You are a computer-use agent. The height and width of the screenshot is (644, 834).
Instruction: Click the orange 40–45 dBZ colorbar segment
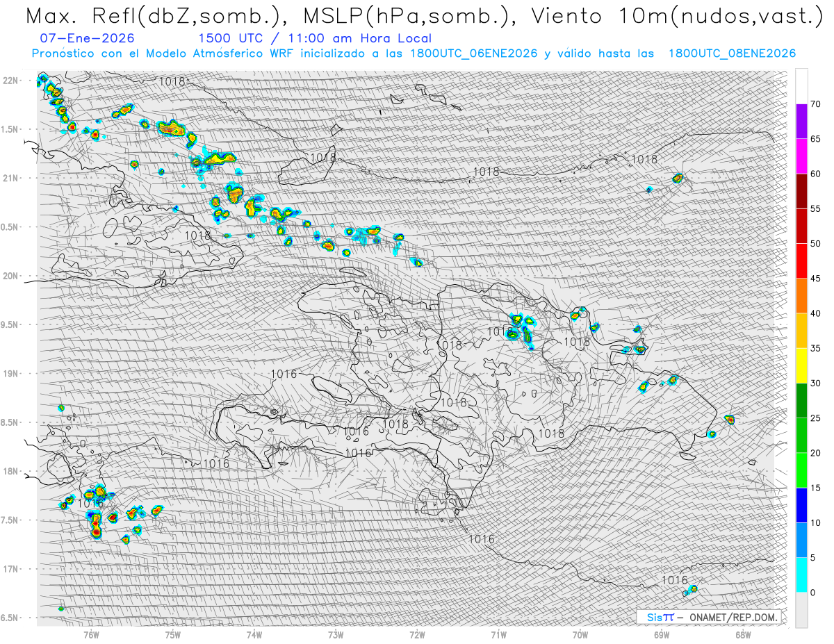point(801,296)
